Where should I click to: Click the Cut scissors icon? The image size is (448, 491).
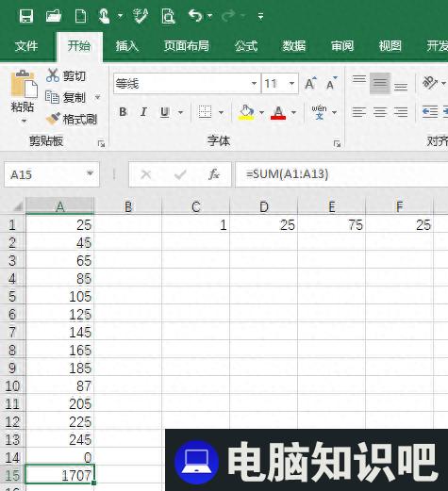53,75
